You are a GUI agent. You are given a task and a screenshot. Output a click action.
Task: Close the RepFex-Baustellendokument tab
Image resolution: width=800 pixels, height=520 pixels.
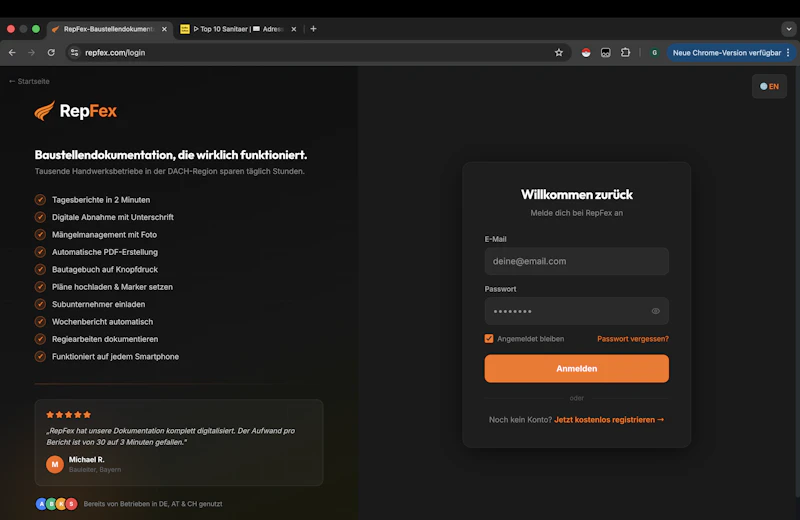pos(164,29)
